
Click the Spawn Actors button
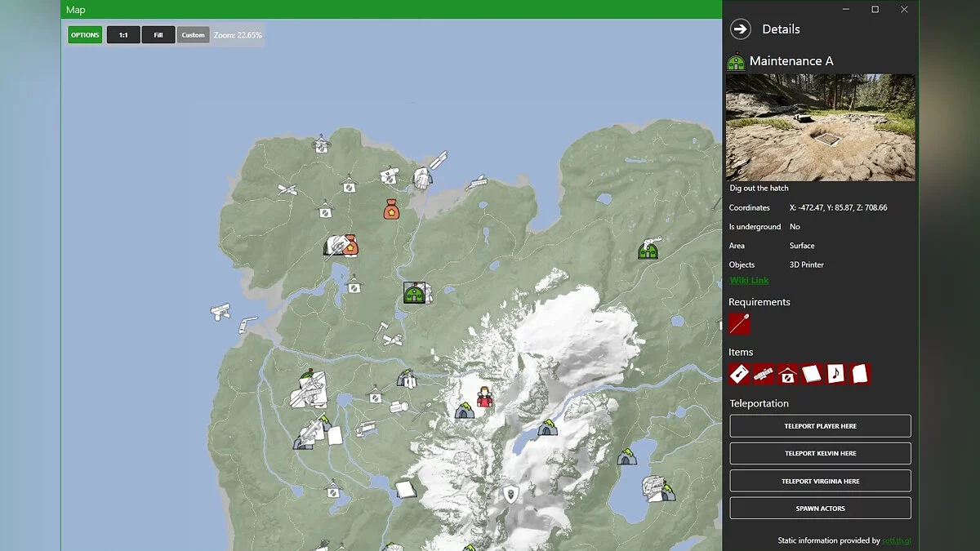point(820,509)
